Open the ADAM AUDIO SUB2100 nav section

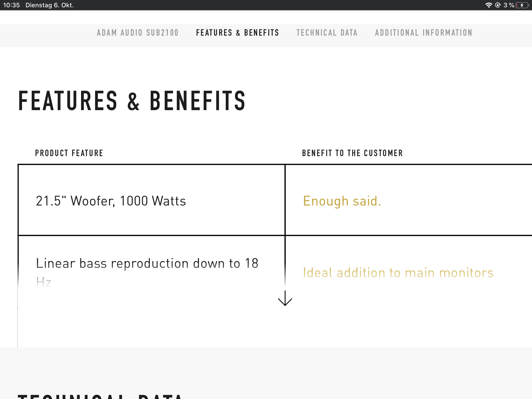click(138, 33)
